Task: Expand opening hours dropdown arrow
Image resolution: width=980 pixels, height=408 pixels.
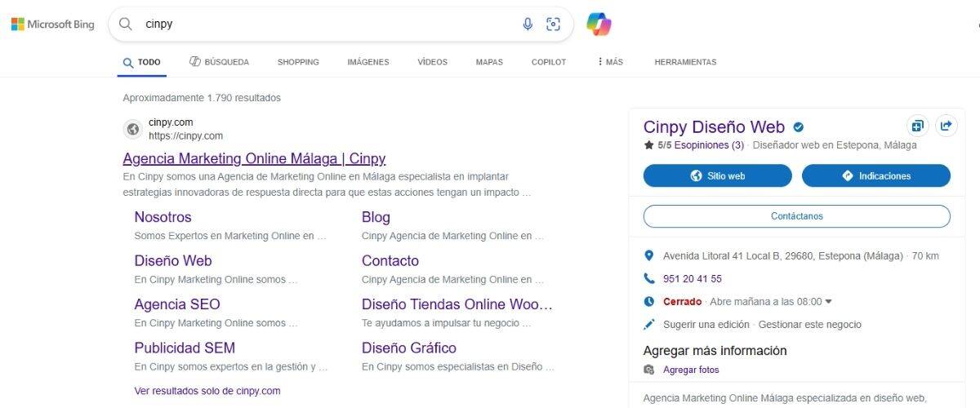Action: pyautogui.click(x=829, y=301)
